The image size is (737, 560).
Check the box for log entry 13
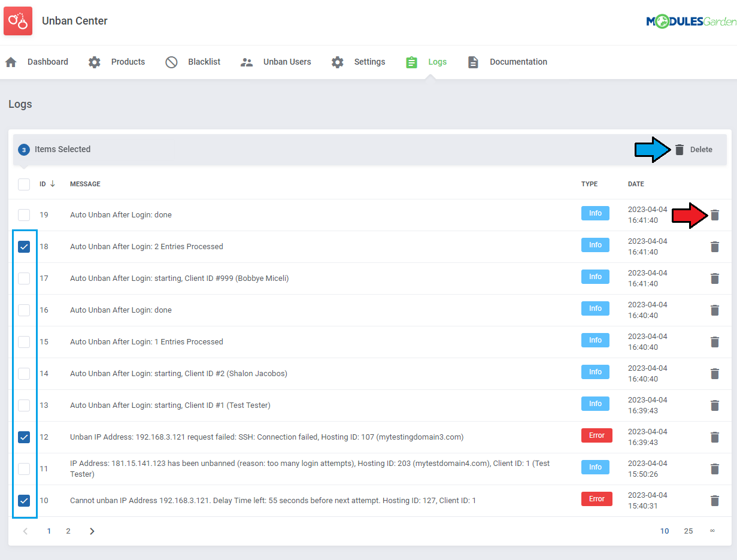pyautogui.click(x=24, y=405)
